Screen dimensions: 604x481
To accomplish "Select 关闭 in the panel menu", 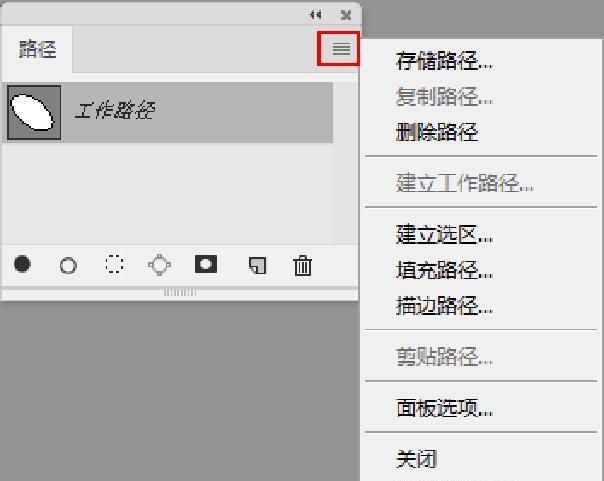I will 416,459.
